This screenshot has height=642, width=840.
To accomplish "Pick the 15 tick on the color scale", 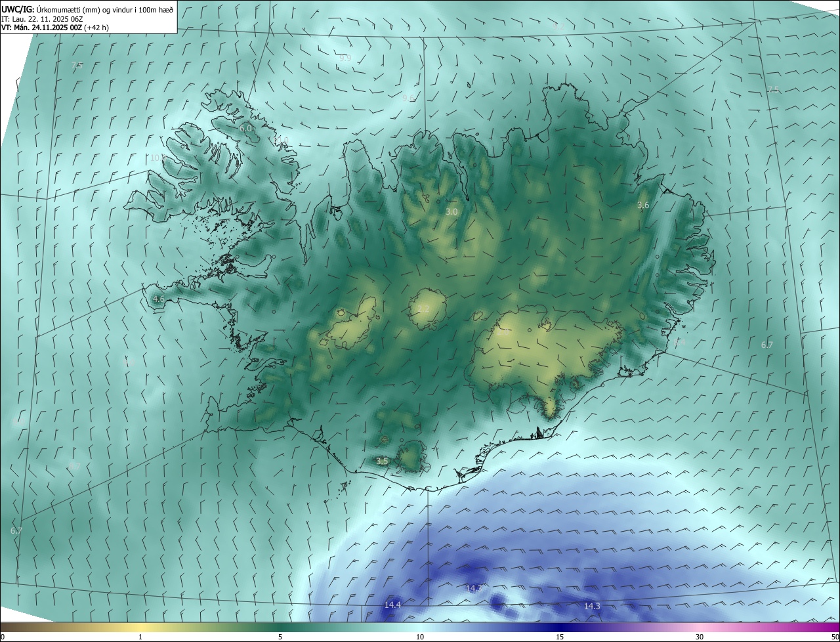I will pos(560,637).
